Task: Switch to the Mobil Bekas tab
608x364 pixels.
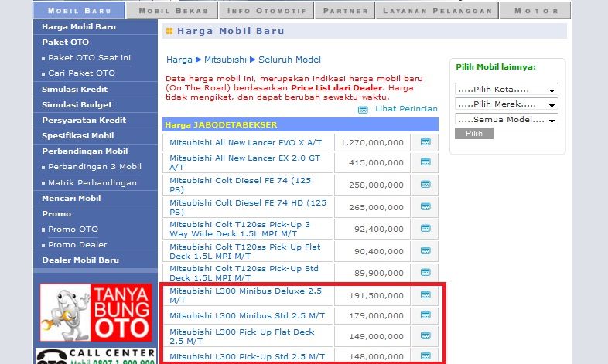Action: point(173,11)
